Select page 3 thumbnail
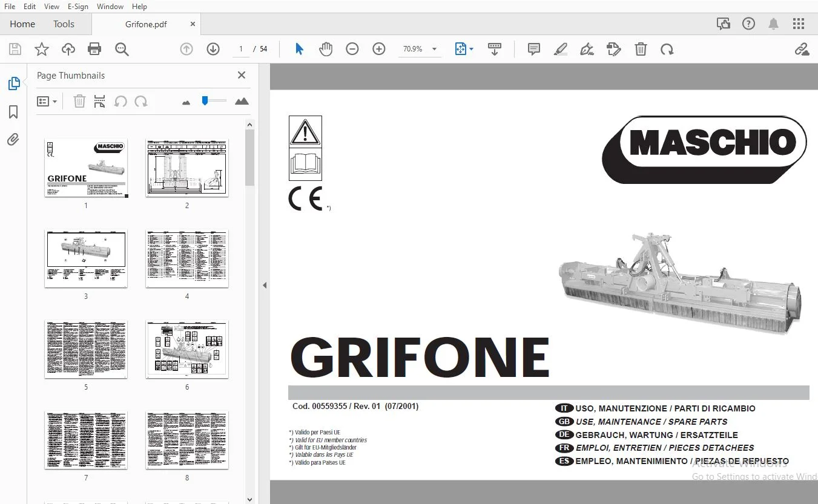 coord(86,258)
